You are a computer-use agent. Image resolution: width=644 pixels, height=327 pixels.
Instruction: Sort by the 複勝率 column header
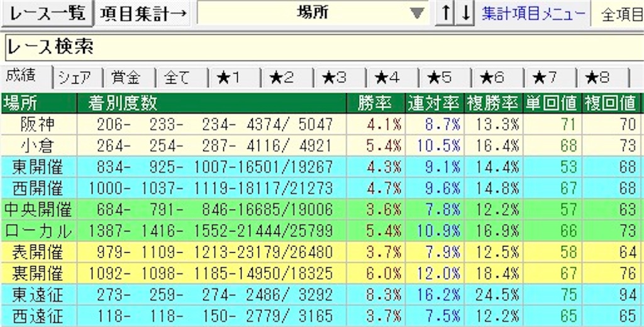click(x=494, y=104)
